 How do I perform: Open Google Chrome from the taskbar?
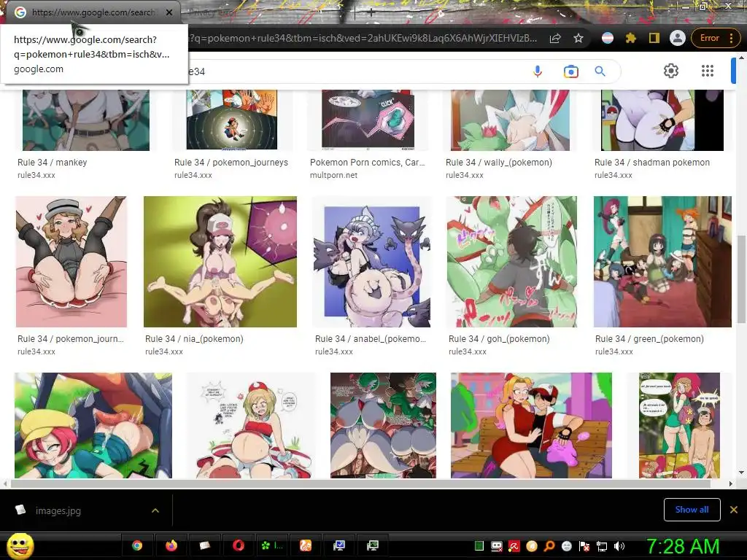pos(136,545)
